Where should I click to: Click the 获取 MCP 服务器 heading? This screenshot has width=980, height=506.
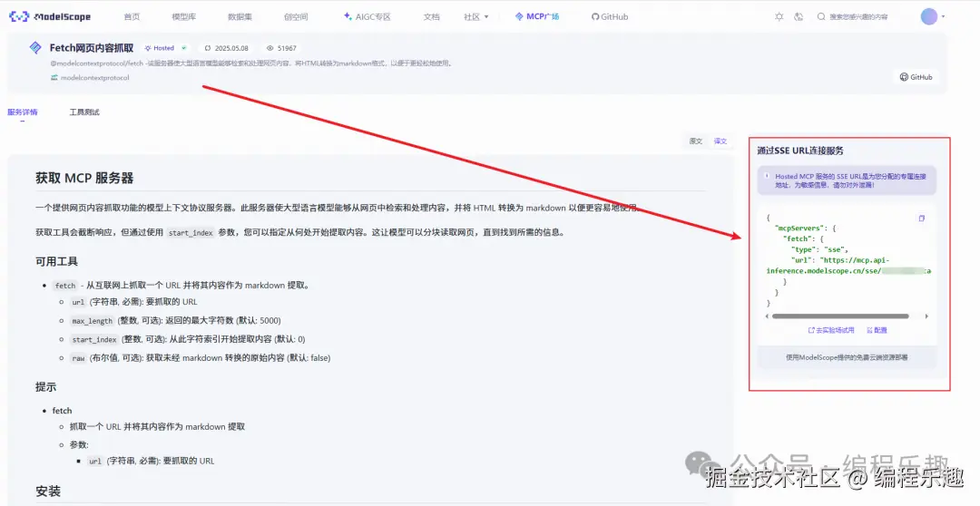[x=84, y=178]
